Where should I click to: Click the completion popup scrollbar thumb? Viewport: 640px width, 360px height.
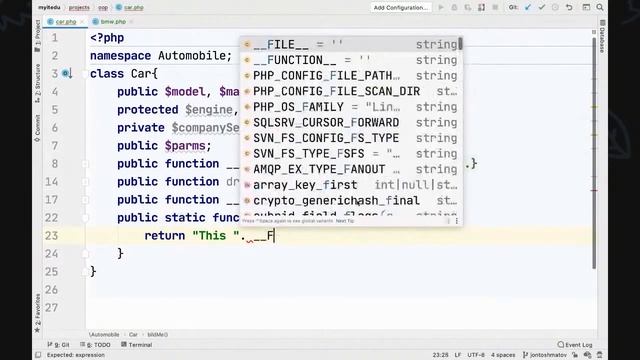(460, 43)
